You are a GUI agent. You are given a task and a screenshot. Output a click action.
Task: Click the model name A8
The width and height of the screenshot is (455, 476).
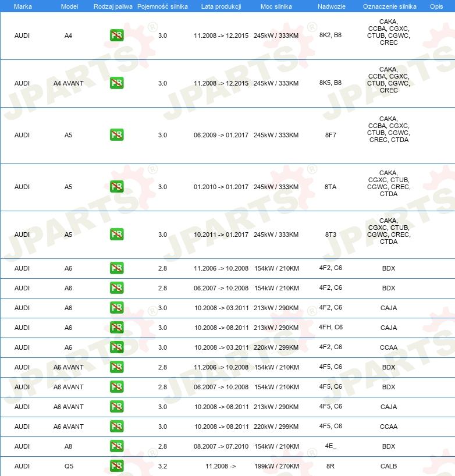(68, 446)
